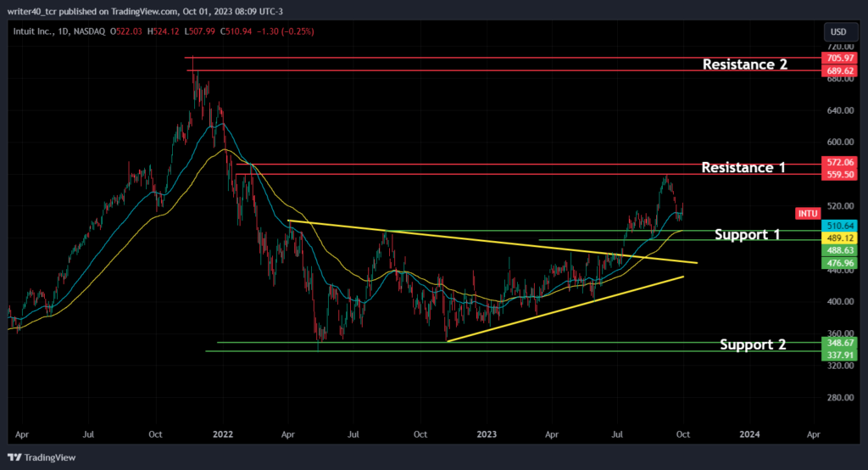Click the publisher line writer40_tcr published on TradingView.com
The width and height of the screenshot is (868, 470).
93,12
